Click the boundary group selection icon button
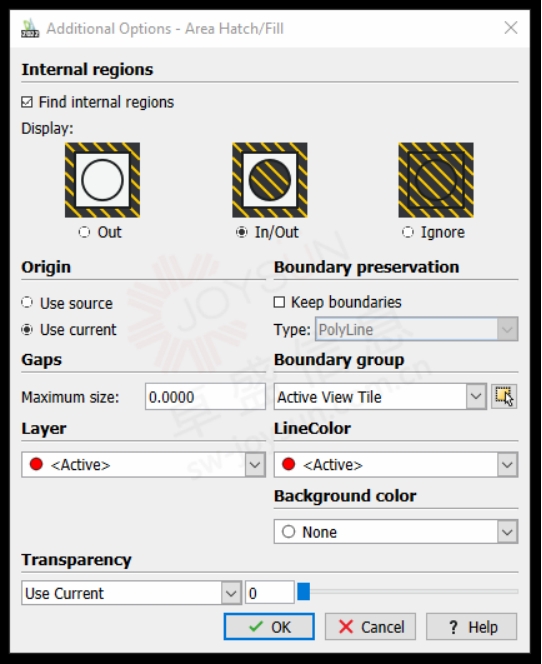 click(504, 396)
